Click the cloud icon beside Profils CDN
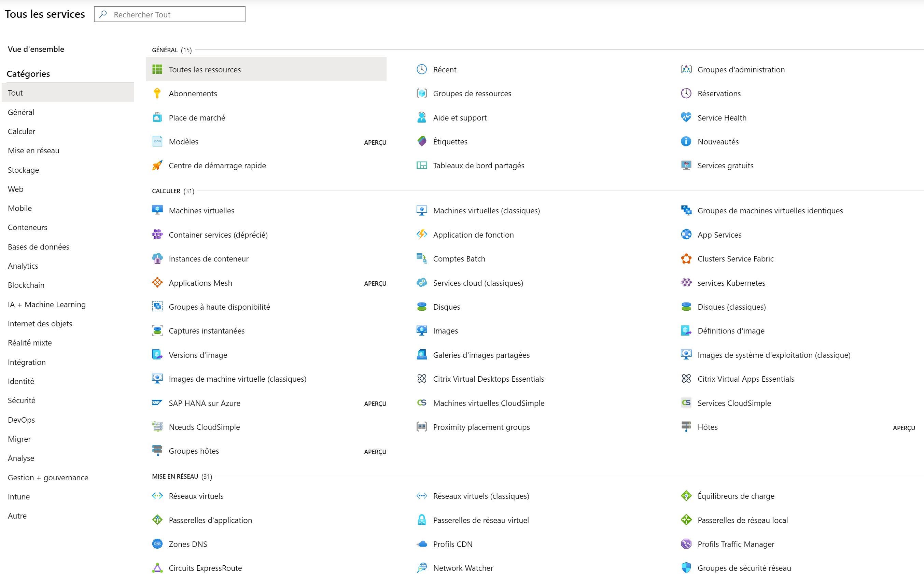This screenshot has width=924, height=579. point(422,544)
